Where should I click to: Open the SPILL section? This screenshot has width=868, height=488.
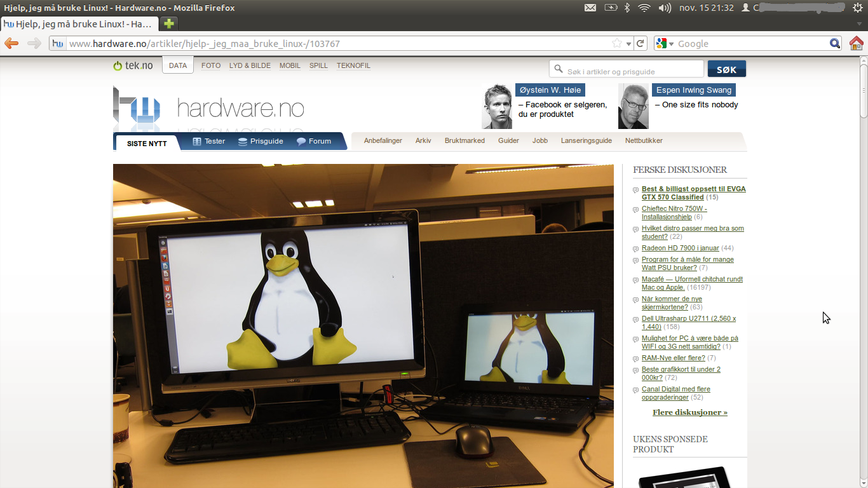pyautogui.click(x=318, y=65)
